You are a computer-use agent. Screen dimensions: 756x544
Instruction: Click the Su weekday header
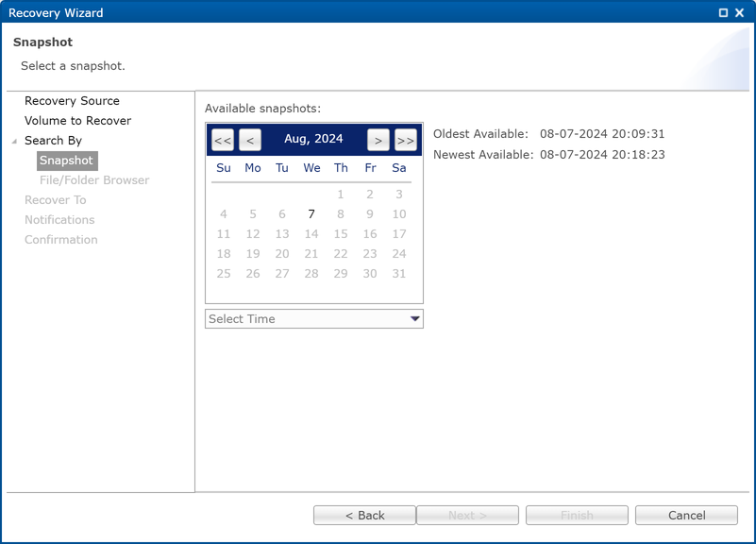(224, 168)
